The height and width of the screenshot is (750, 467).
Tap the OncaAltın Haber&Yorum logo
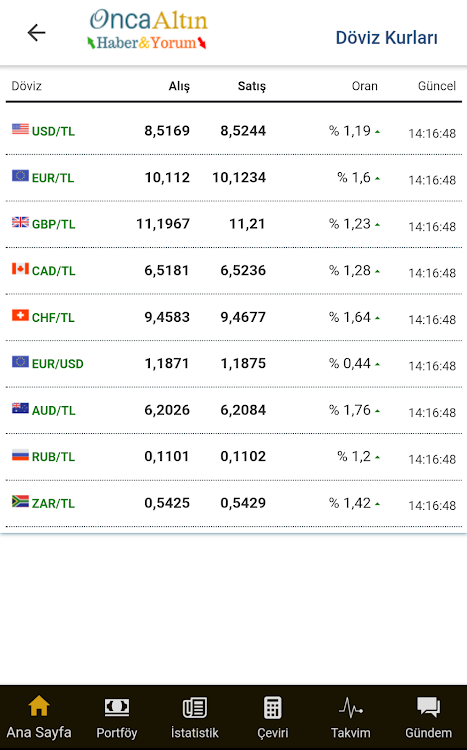pyautogui.click(x=147, y=30)
